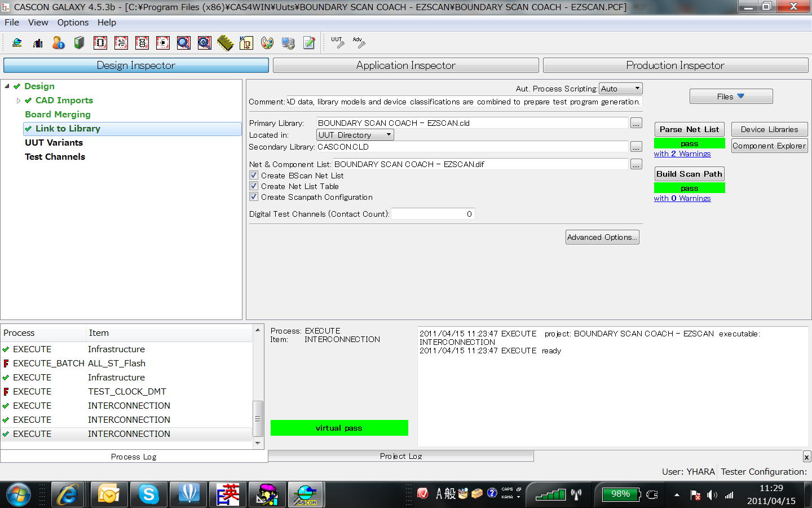Select UUT Variants in design tree
This screenshot has width=812, height=508.
54,143
